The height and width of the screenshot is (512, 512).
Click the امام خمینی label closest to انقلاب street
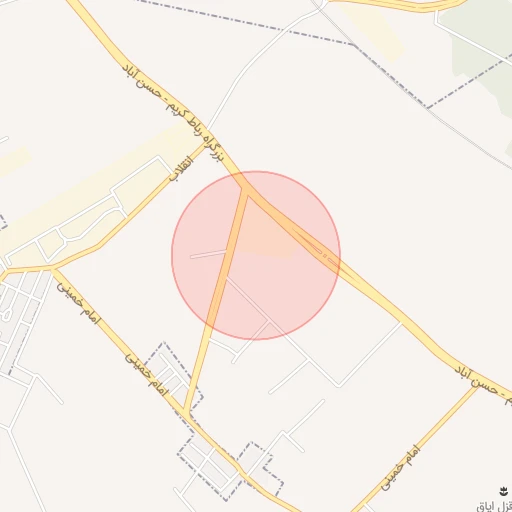[78, 303]
